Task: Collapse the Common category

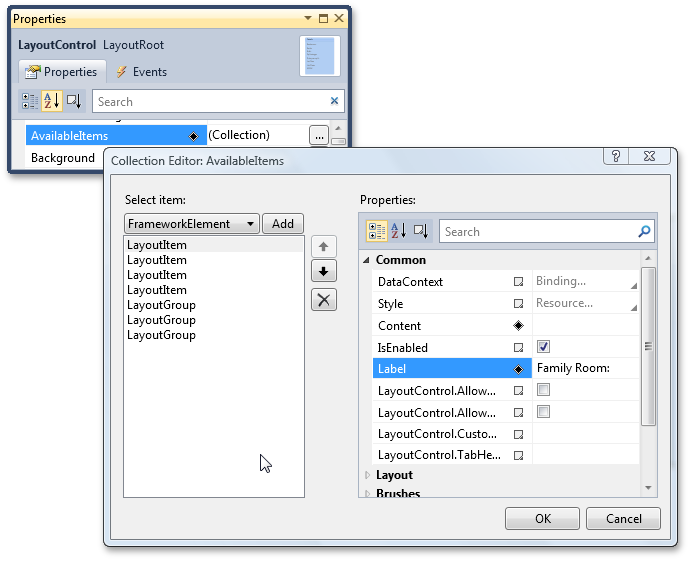Action: click(366, 260)
